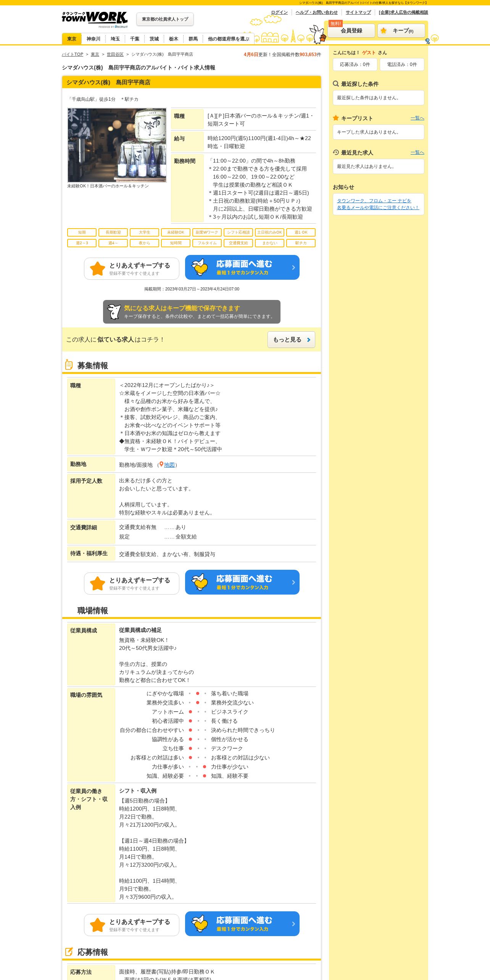Viewport: 490px width, 980px height.
Task: Click the 長期歓迎 tag
Action: point(113,232)
